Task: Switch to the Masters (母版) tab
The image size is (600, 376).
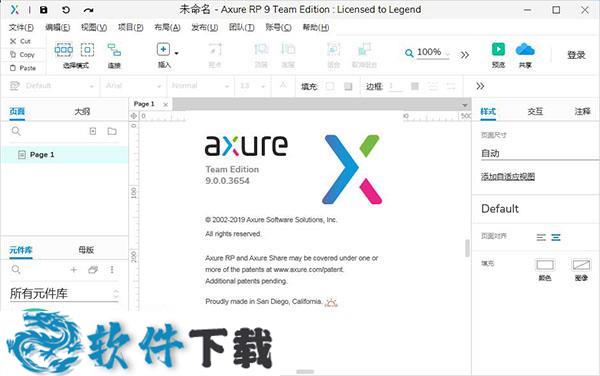Action: [86, 250]
